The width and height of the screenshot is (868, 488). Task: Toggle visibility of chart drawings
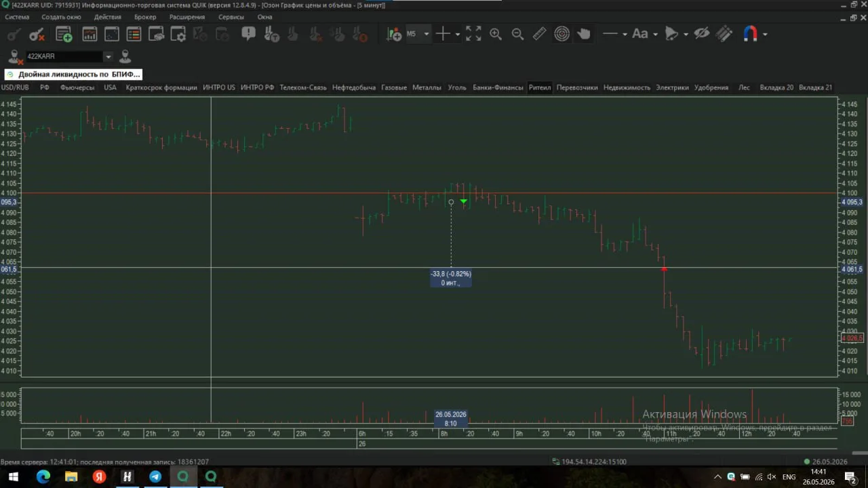702,34
